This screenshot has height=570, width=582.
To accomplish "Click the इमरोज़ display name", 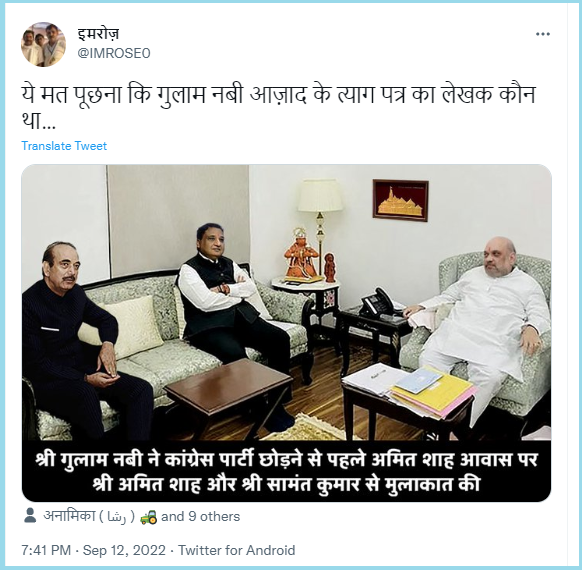I will click(x=98, y=34).
